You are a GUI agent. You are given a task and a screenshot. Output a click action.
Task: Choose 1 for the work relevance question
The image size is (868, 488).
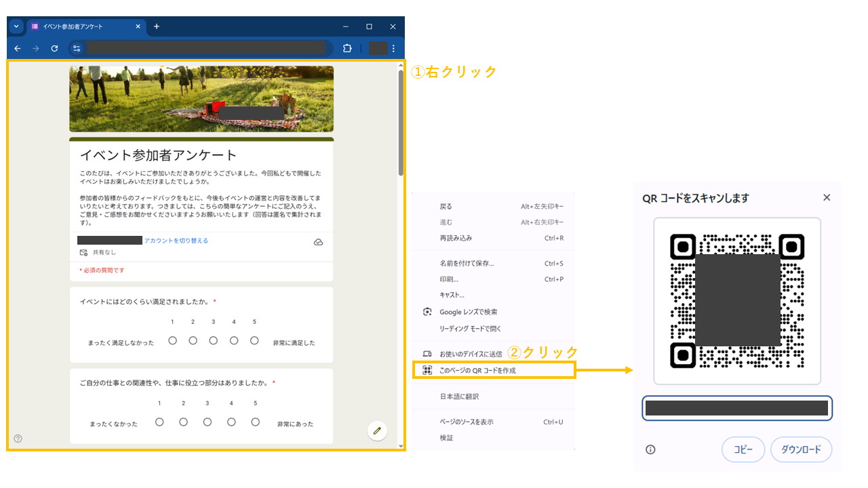(159, 422)
